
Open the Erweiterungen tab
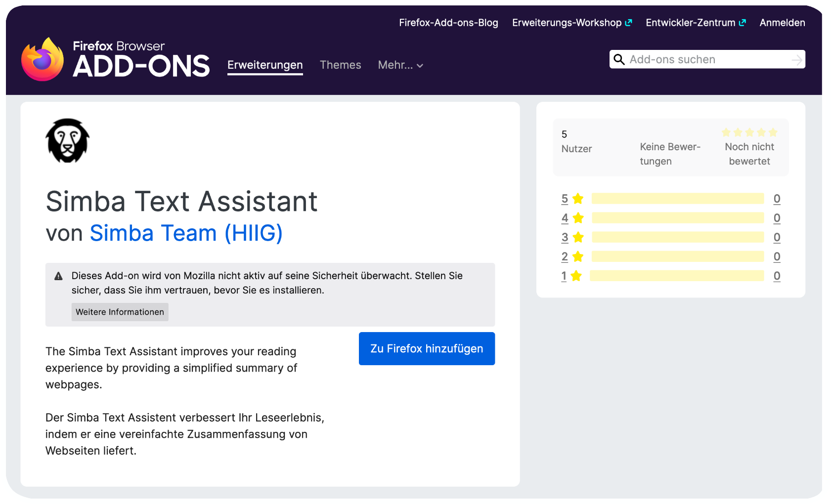click(x=265, y=65)
